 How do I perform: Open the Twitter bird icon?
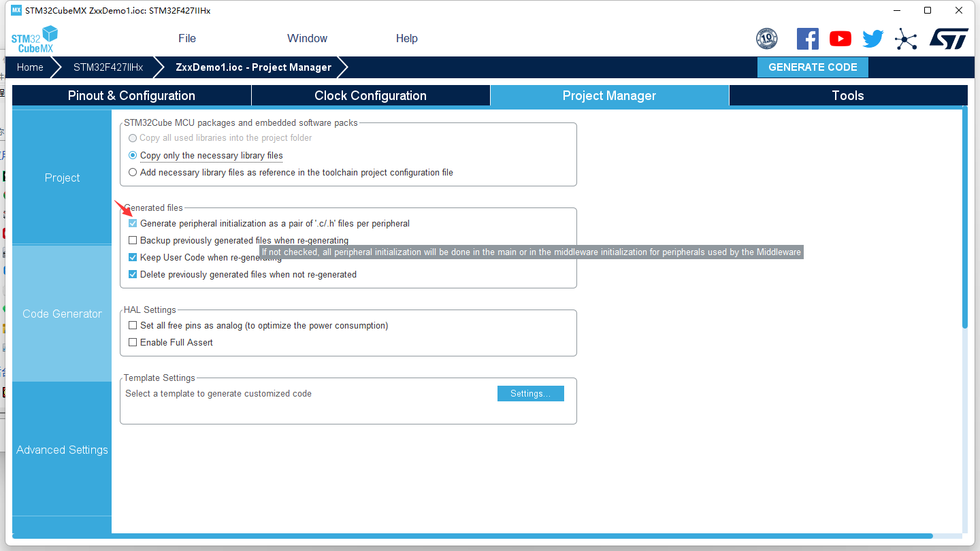click(x=872, y=39)
